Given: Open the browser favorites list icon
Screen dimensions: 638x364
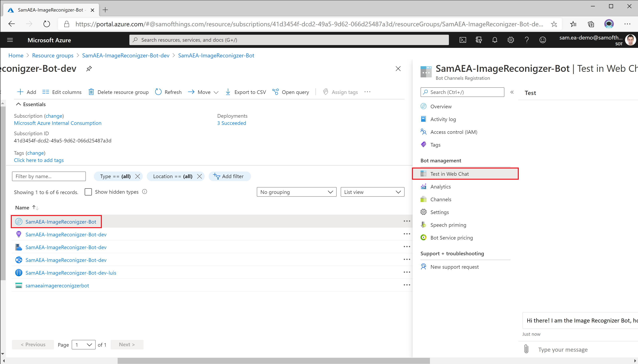Looking at the screenshot, I should tap(573, 24).
